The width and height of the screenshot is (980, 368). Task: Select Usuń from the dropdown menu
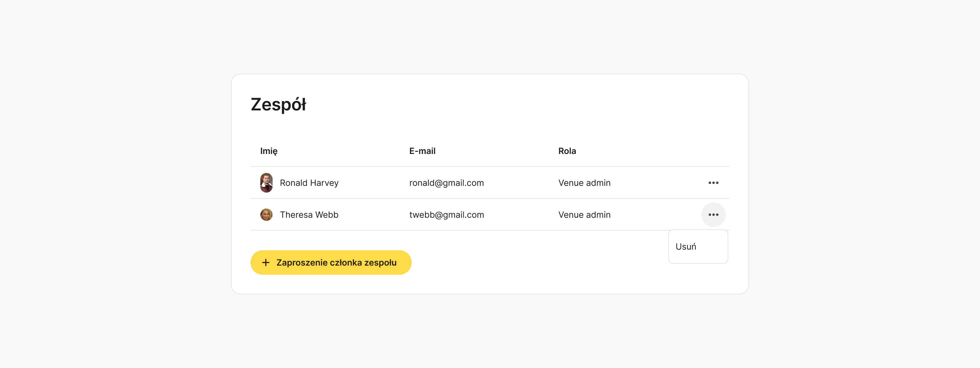[686, 247]
